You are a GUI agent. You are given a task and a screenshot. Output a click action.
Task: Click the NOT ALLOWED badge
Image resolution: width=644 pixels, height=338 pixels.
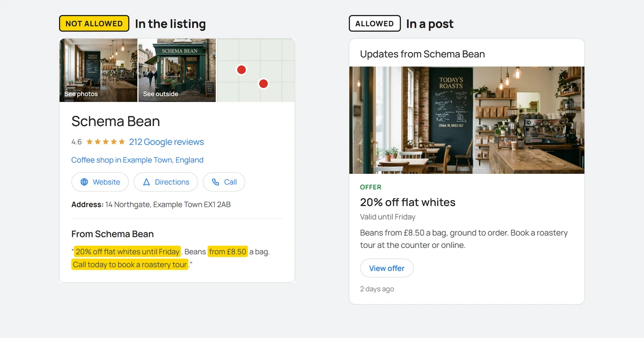[x=94, y=24]
